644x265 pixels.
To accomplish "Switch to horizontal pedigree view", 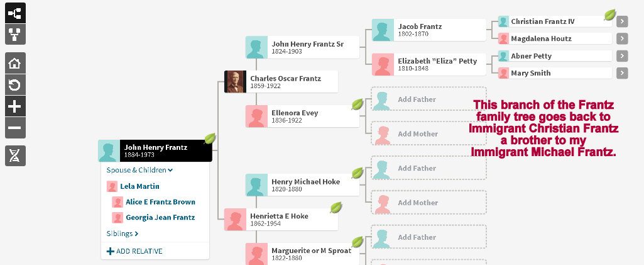I will coord(15,13).
